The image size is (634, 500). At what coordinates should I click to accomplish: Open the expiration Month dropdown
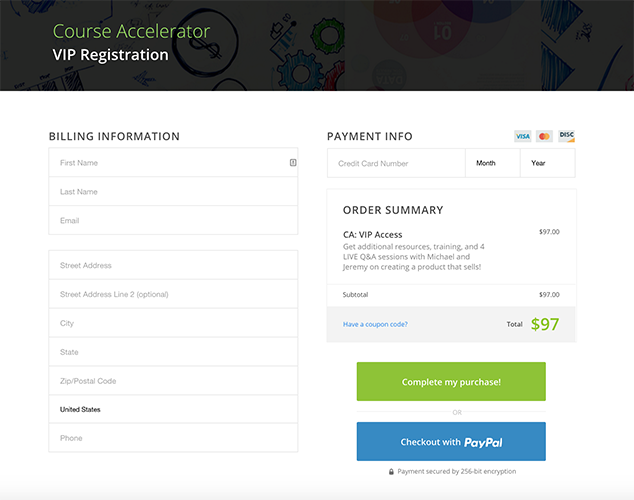[492, 163]
